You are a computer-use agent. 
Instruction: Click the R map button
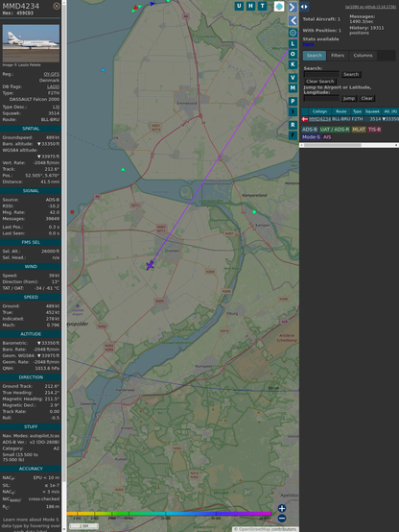coord(293,125)
